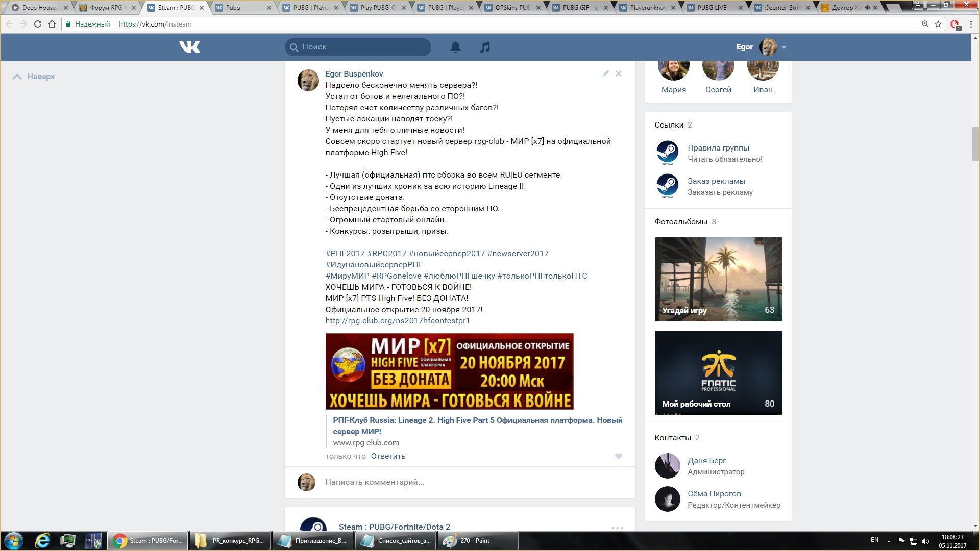980x551 pixels.
Task: Open the notifications bell icon
Action: (x=455, y=47)
